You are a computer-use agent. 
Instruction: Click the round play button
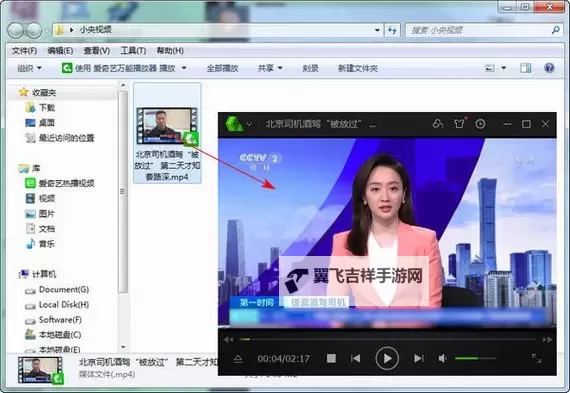pyautogui.click(x=387, y=358)
